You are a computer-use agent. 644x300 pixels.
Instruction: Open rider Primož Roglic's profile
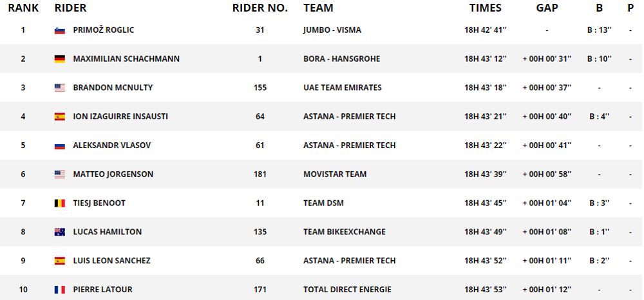[103, 30]
